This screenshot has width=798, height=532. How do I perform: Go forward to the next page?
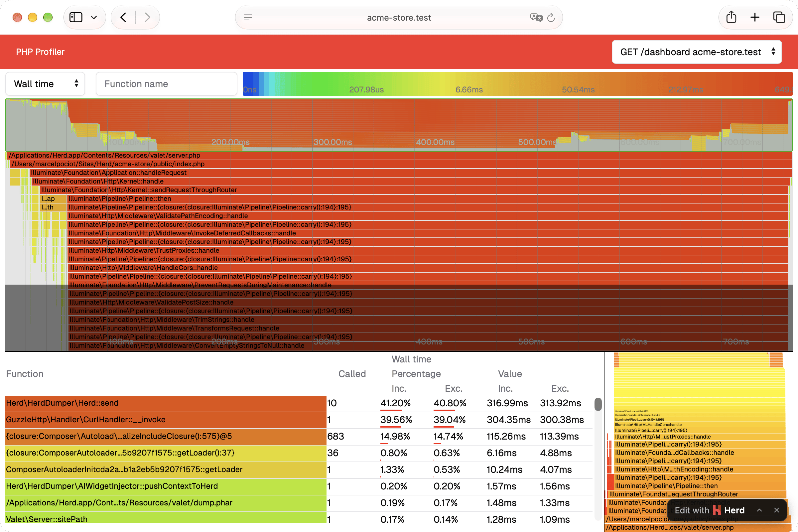pyautogui.click(x=147, y=17)
